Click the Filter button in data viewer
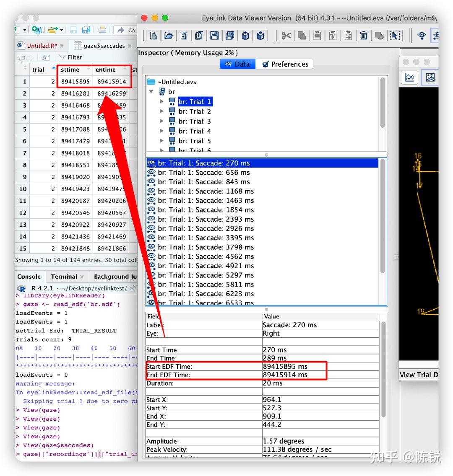 click(x=70, y=57)
